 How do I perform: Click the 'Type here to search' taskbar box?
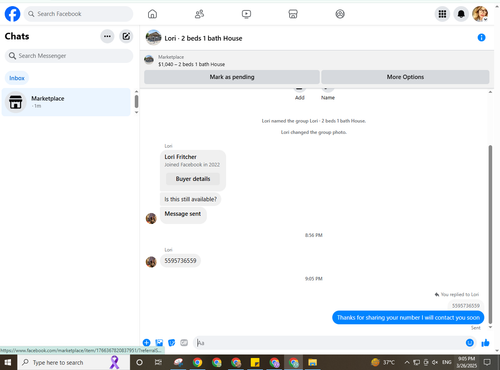pyautogui.click(x=73, y=362)
